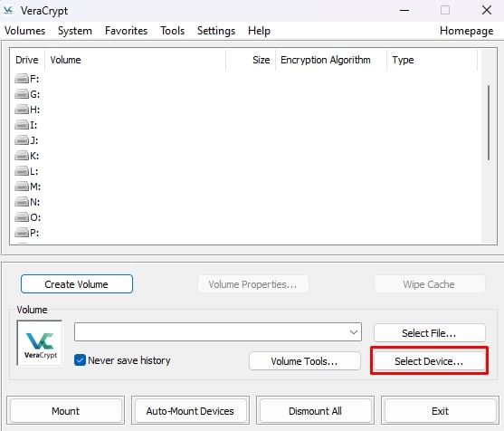Click the drive list vertical scrollbar
This screenshot has width=504, height=431.
489,123
